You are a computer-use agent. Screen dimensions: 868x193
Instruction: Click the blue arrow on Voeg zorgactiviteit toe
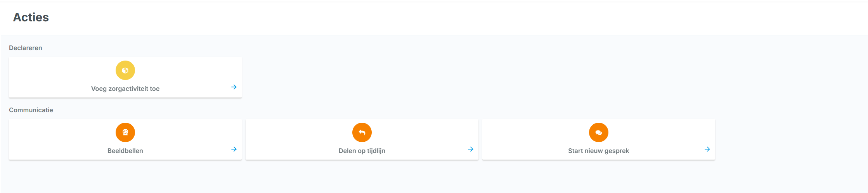[234, 87]
